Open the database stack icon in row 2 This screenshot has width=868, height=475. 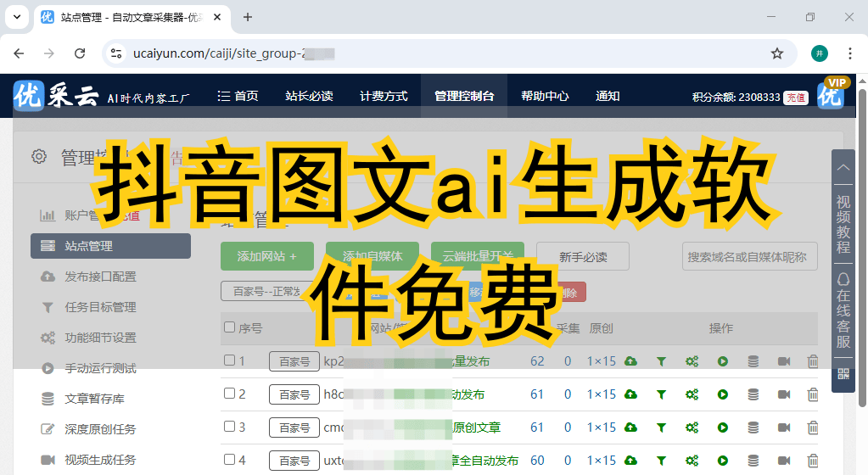pos(753,394)
